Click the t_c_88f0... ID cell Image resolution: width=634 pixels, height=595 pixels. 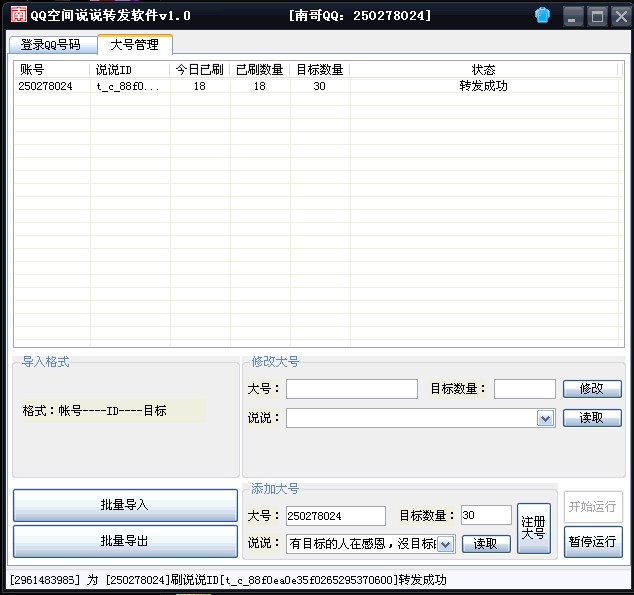(x=128, y=86)
